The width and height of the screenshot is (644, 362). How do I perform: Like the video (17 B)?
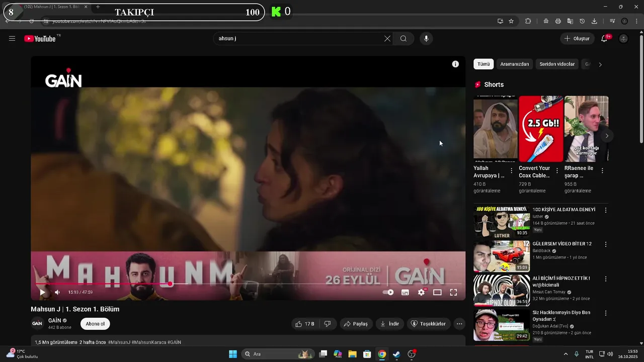tap(305, 324)
